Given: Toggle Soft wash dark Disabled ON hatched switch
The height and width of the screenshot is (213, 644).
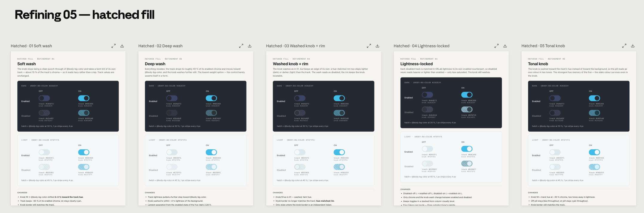Looking at the screenshot, I should (84, 113).
